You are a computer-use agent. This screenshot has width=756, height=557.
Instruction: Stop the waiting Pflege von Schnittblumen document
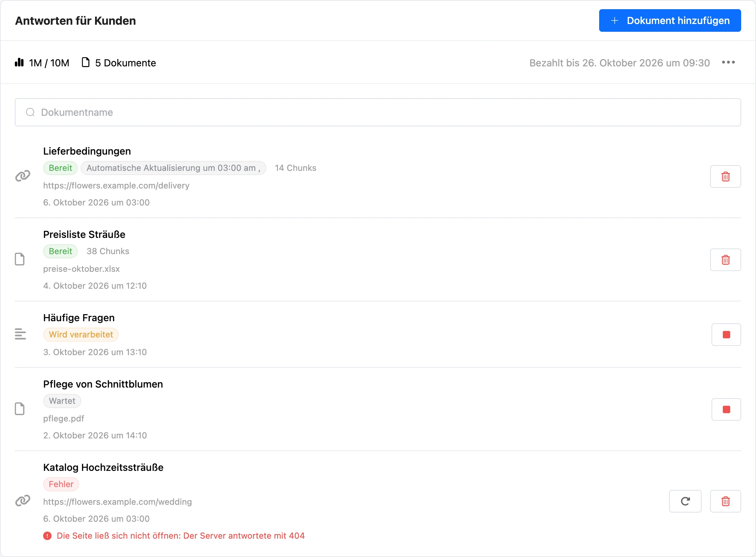pyautogui.click(x=726, y=409)
